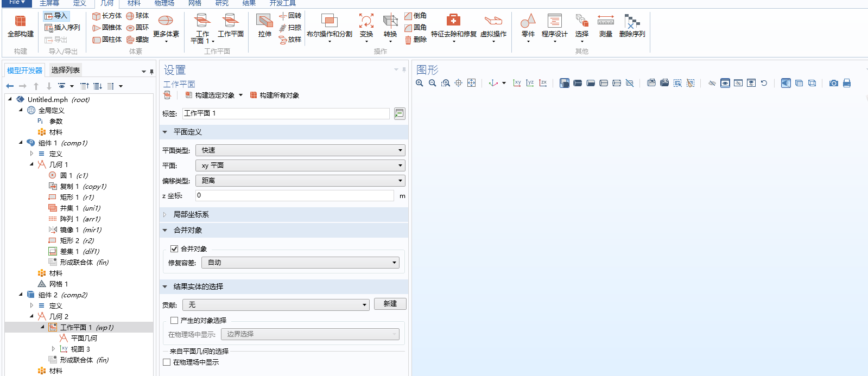Click the 放样 loft tool
Viewport: 868px width, 376px height.
point(290,40)
